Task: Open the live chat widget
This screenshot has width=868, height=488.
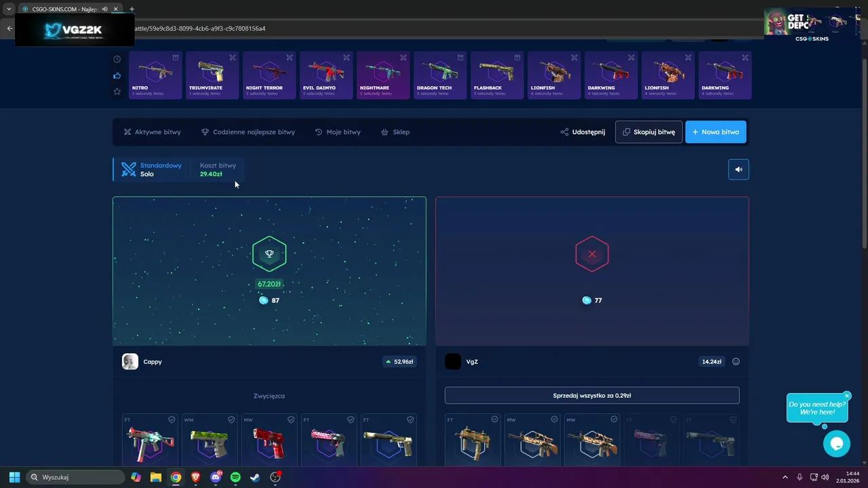Action: point(837,444)
